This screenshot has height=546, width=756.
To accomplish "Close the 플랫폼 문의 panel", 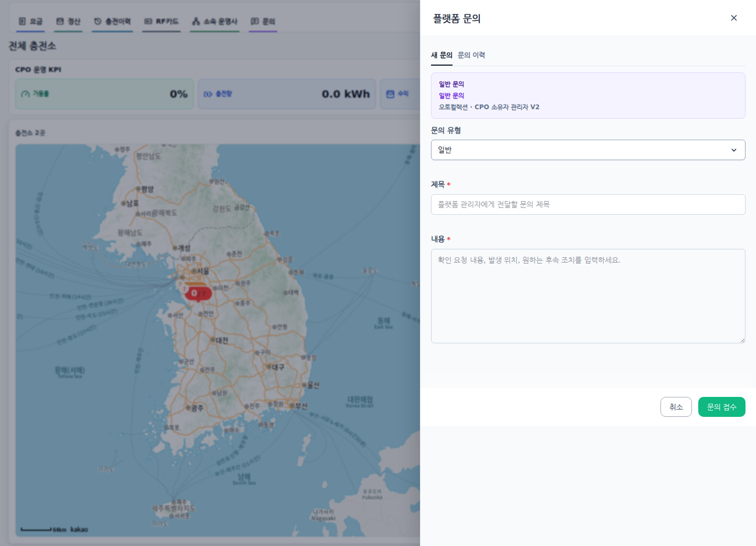I will coord(734,18).
